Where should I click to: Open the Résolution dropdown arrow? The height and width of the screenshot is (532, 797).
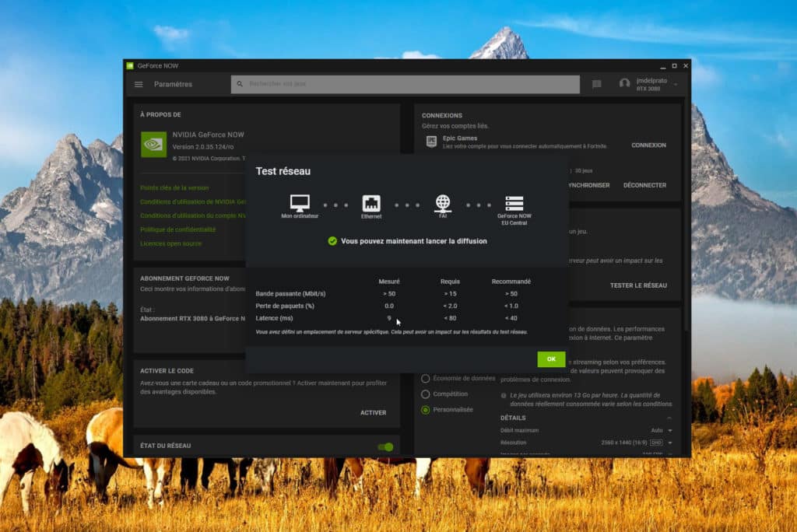[670, 443]
